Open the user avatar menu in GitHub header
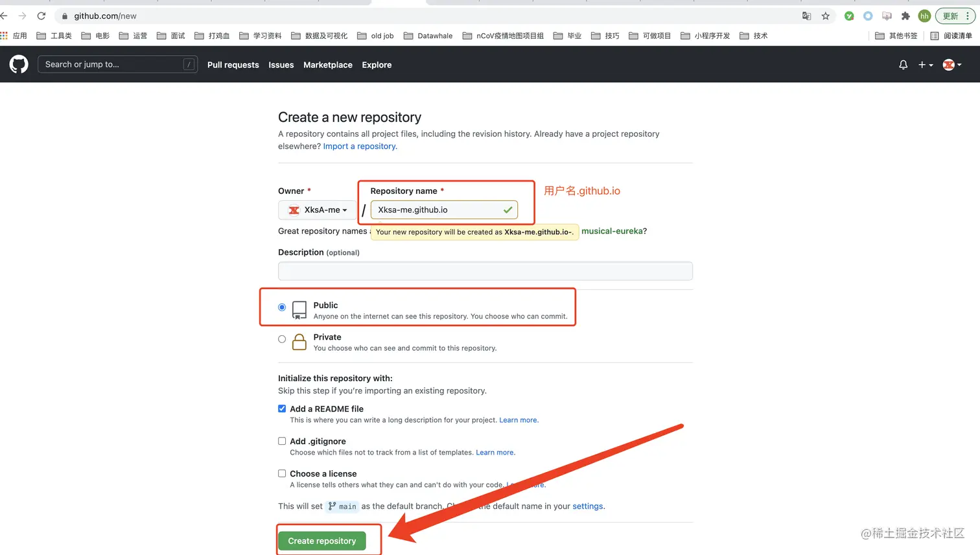This screenshot has height=555, width=980. (x=951, y=65)
